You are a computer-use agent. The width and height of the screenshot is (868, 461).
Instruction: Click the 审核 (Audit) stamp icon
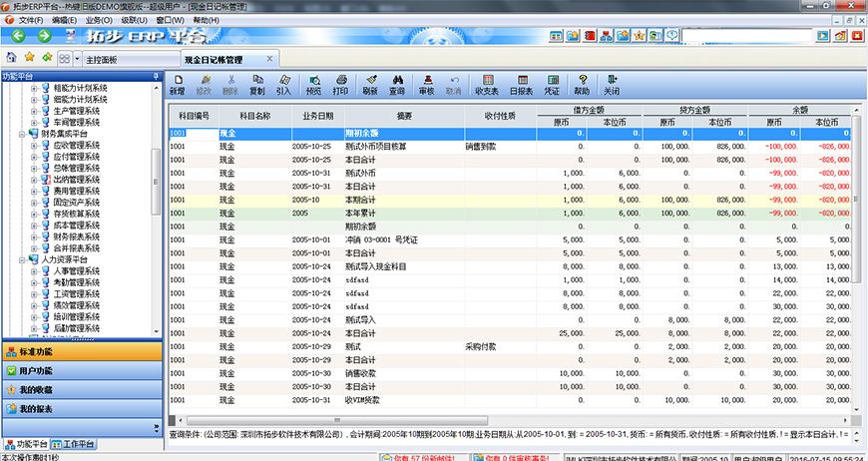[x=427, y=84]
